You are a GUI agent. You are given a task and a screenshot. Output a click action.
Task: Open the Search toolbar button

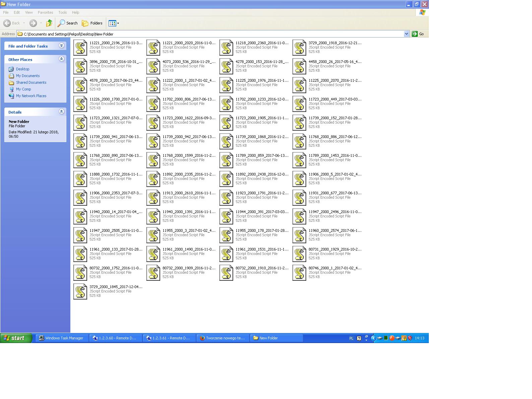click(68, 23)
